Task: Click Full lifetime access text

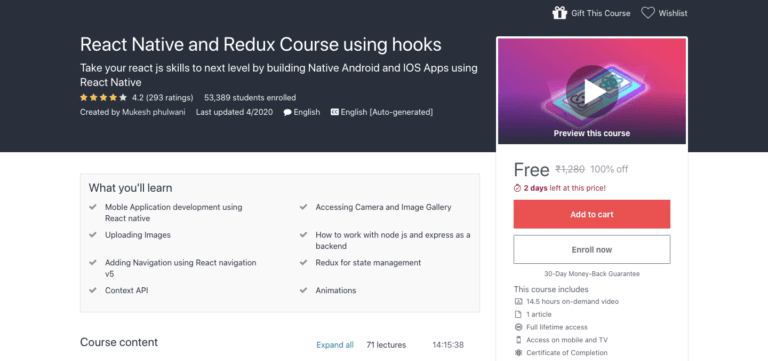Action: pyautogui.click(x=557, y=327)
